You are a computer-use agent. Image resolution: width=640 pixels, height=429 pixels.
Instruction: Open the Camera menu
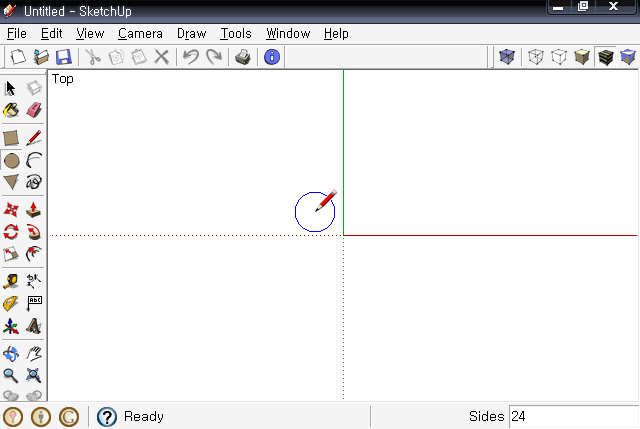(x=140, y=33)
